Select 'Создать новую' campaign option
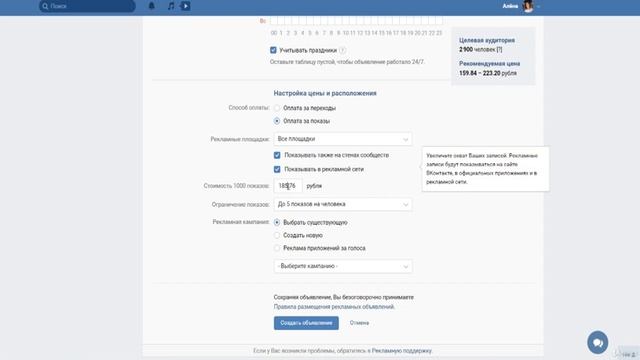 pyautogui.click(x=277, y=236)
